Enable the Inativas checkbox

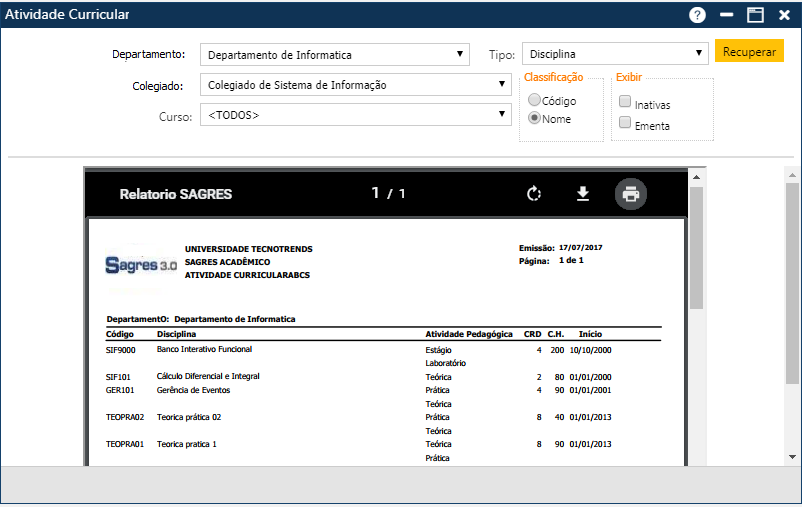click(625, 101)
